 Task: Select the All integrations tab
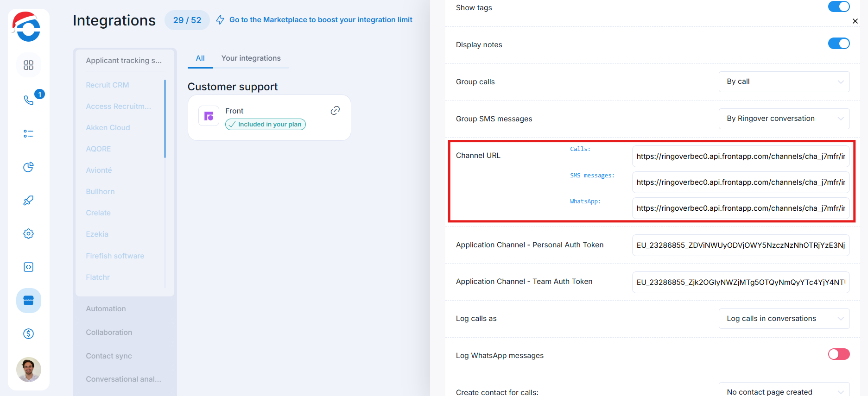[200, 58]
